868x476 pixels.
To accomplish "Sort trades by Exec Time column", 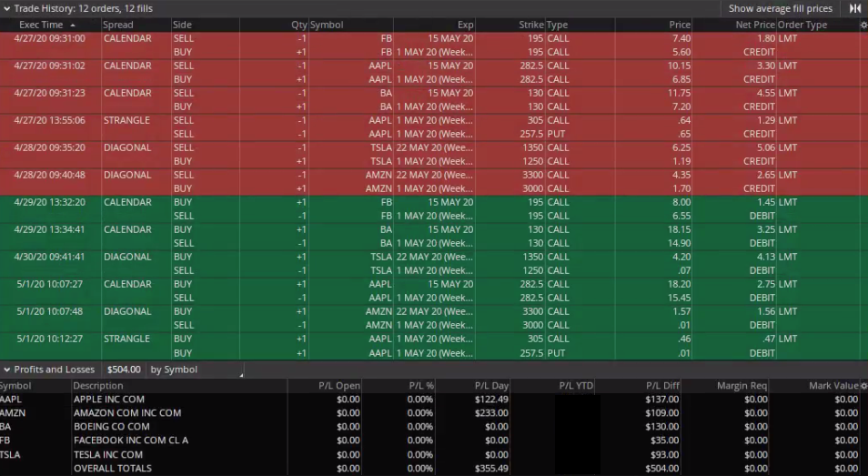I will click(41, 25).
